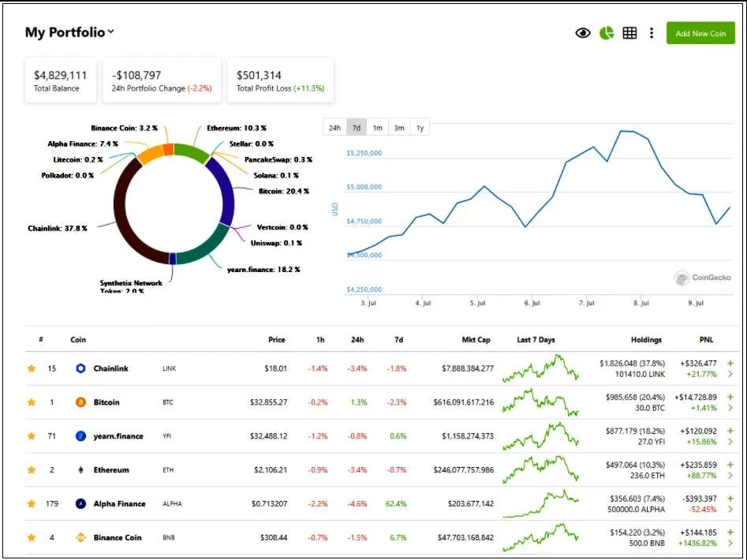Image resolution: width=747 pixels, height=560 pixels.
Task: Click the 101410.0 LINK holdings amount
Action: pyautogui.click(x=640, y=374)
